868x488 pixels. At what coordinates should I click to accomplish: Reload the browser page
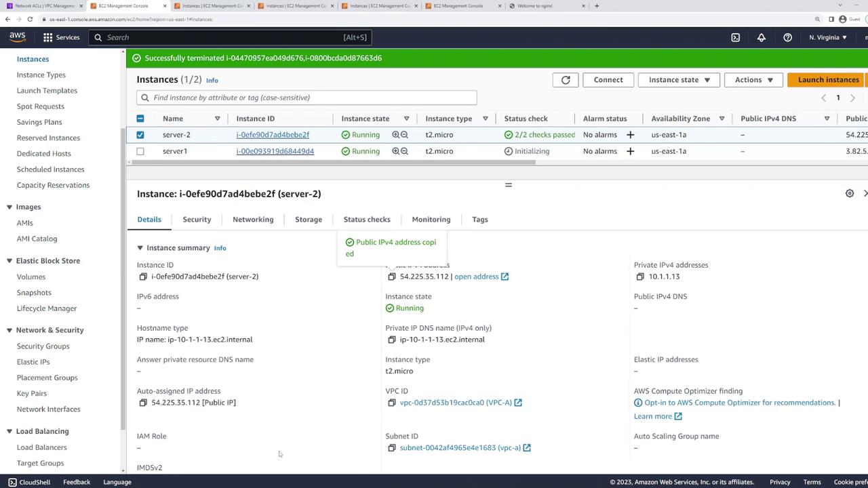click(x=30, y=19)
